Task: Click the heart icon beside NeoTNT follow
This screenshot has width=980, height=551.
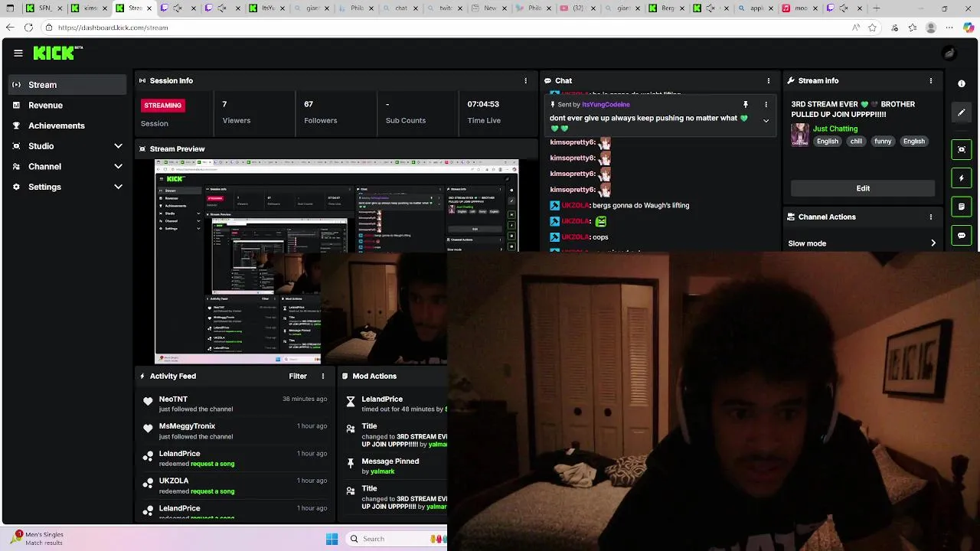Action: pos(148,401)
